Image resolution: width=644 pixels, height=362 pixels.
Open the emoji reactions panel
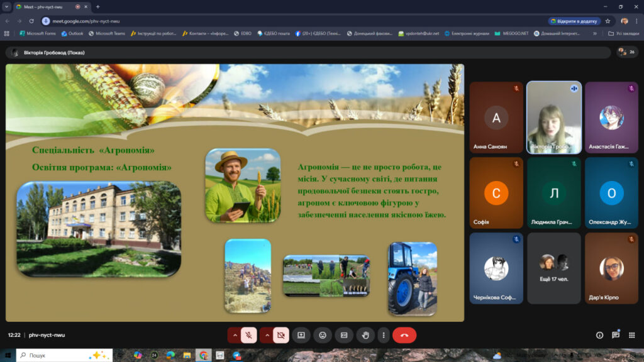click(x=323, y=335)
